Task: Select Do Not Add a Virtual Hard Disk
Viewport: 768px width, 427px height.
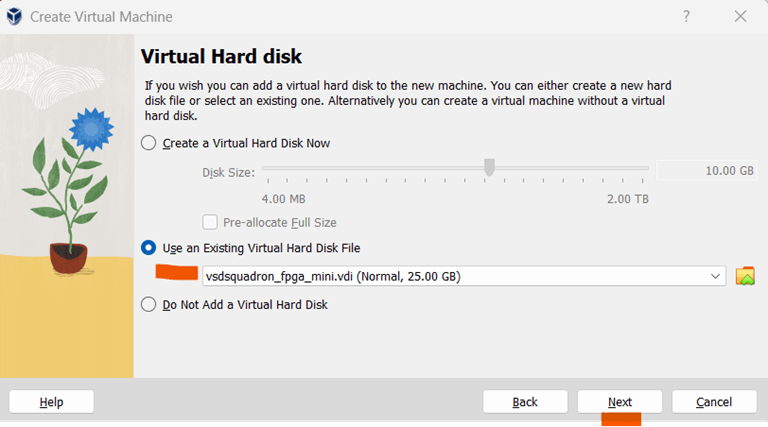Action: coord(149,304)
